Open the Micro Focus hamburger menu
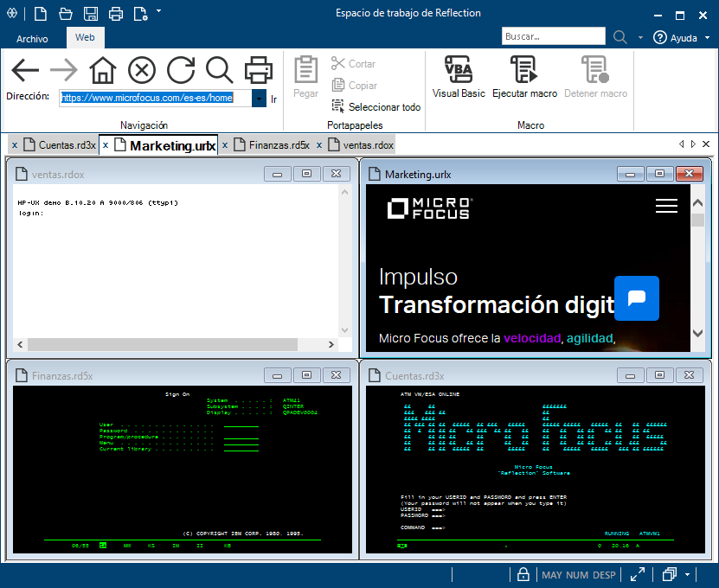 666,206
